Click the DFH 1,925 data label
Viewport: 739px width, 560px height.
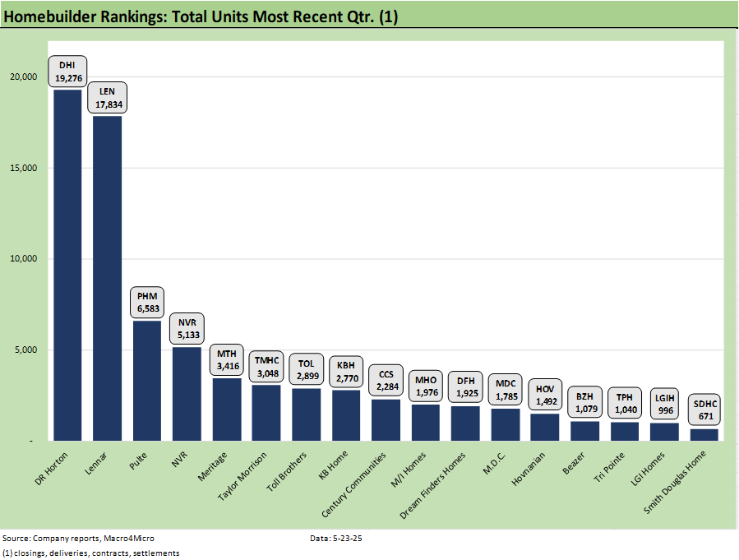click(x=465, y=386)
